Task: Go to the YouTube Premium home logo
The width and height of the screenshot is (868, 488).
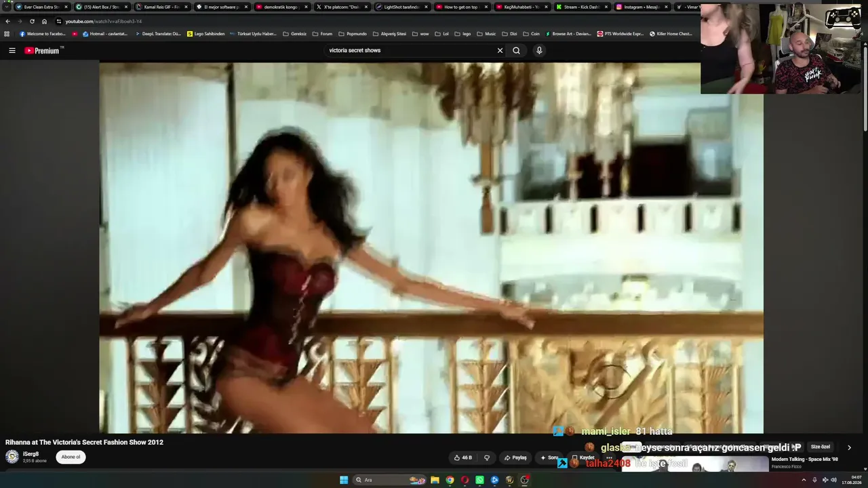Action: tap(43, 50)
